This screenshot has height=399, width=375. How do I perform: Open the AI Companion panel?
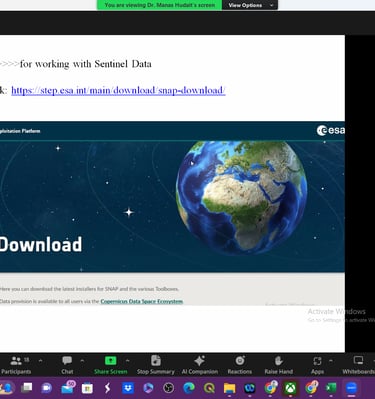pyautogui.click(x=200, y=365)
